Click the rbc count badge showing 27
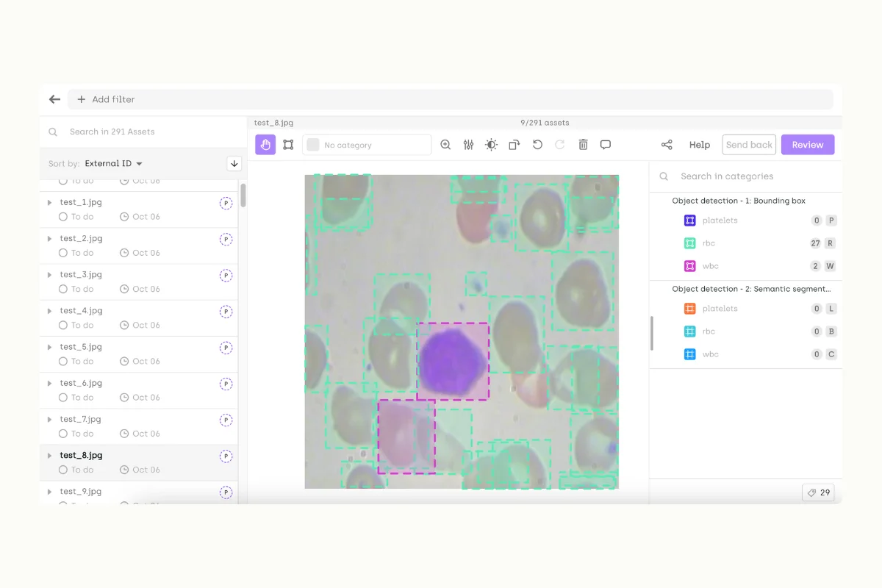Image resolution: width=882 pixels, height=588 pixels. (815, 243)
